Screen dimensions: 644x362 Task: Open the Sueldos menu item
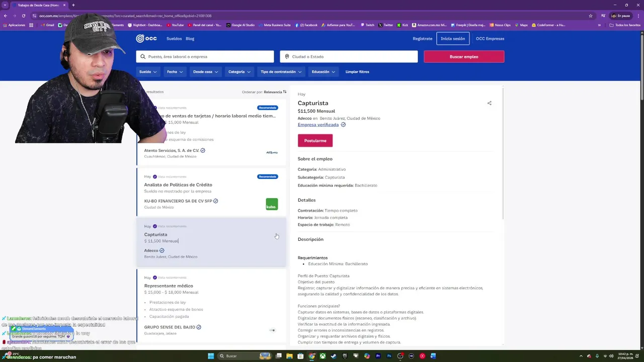point(174,39)
